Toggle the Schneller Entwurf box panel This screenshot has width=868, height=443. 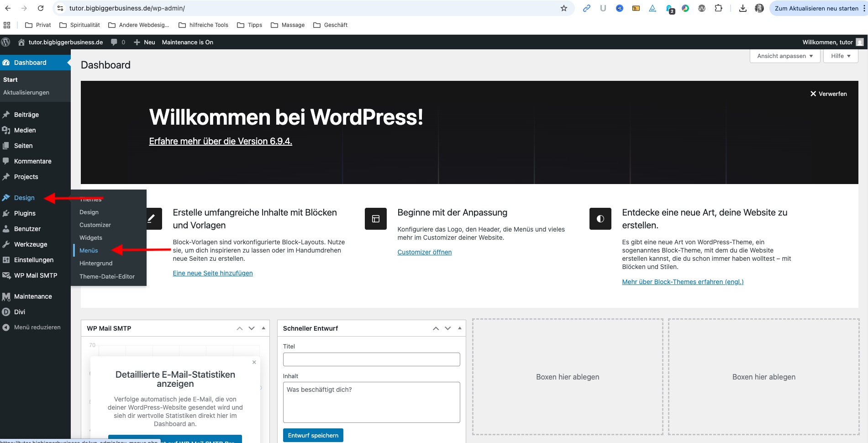pyautogui.click(x=460, y=328)
